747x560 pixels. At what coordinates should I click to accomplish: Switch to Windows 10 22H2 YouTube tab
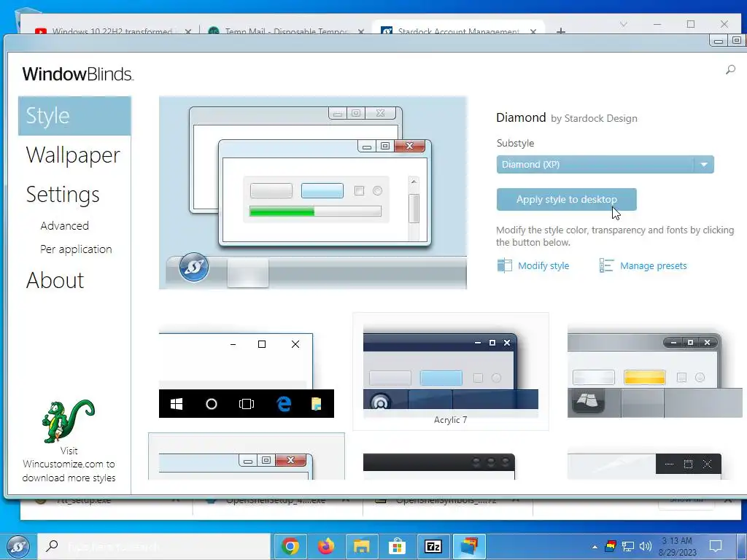pos(112,31)
